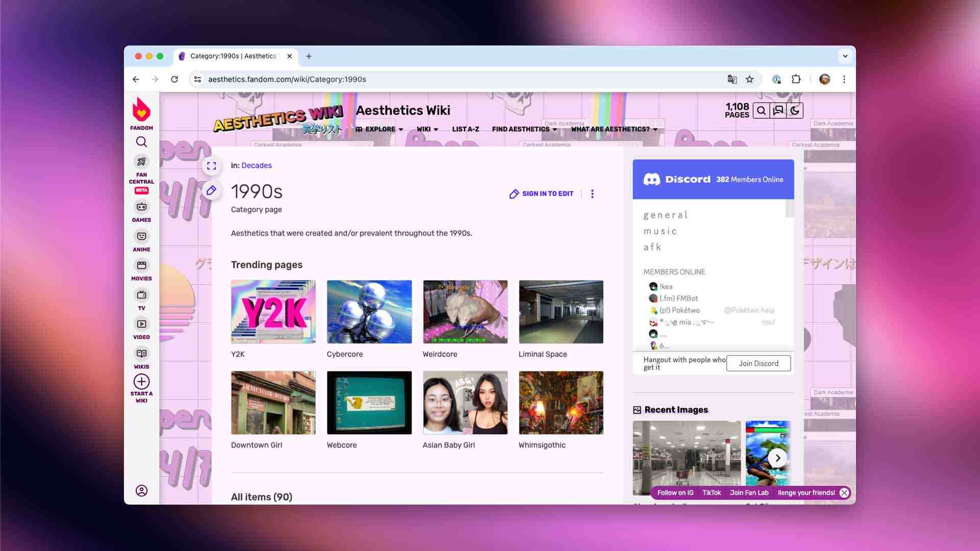Viewport: 980px width, 551px height.
Task: Click Join Fan Lab link
Action: pos(749,493)
